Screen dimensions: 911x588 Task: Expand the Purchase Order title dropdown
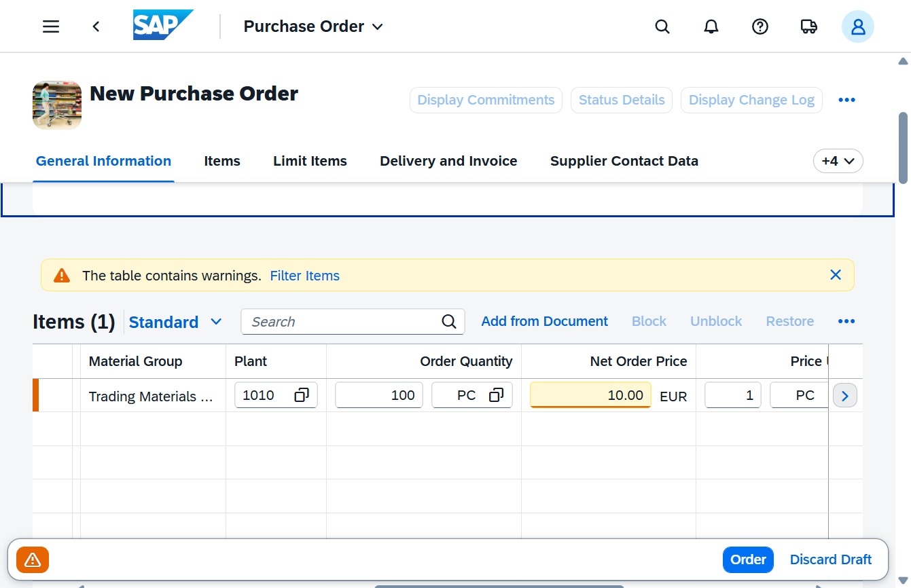pos(378,26)
